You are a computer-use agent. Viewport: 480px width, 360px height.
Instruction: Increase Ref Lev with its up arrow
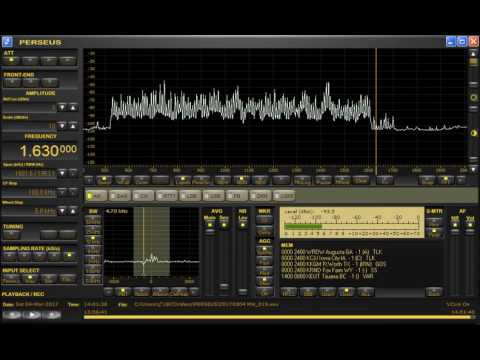[x=73, y=107]
